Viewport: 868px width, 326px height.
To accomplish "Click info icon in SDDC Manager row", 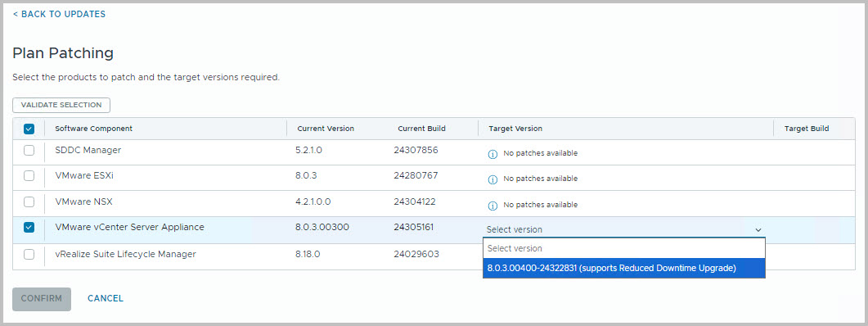I will [x=492, y=154].
